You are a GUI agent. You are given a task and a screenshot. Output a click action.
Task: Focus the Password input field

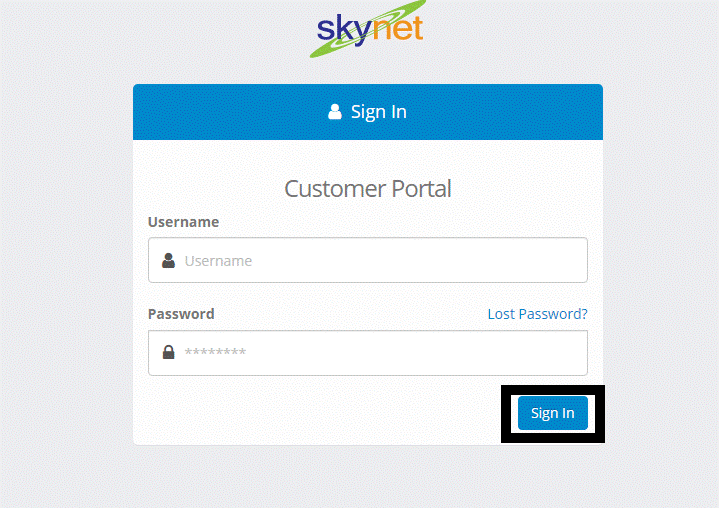point(368,353)
